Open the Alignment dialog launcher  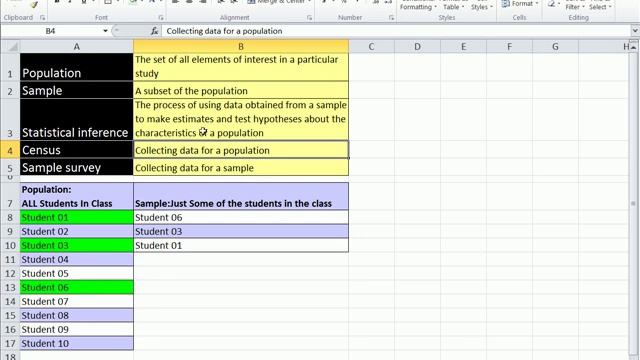pyautogui.click(x=309, y=18)
